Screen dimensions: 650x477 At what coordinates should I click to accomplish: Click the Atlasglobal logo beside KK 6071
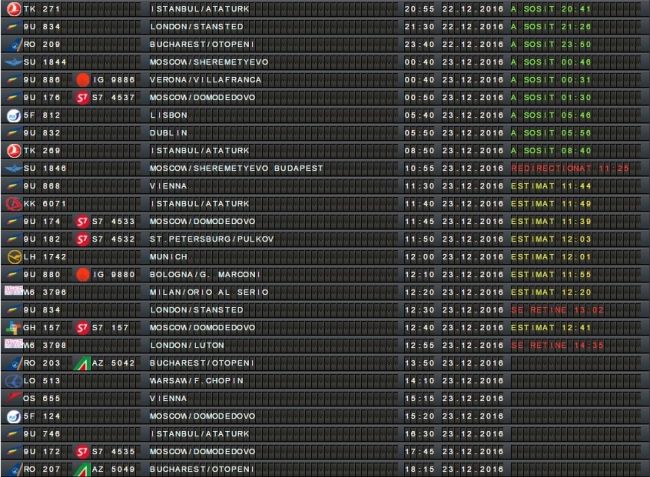tap(14, 204)
